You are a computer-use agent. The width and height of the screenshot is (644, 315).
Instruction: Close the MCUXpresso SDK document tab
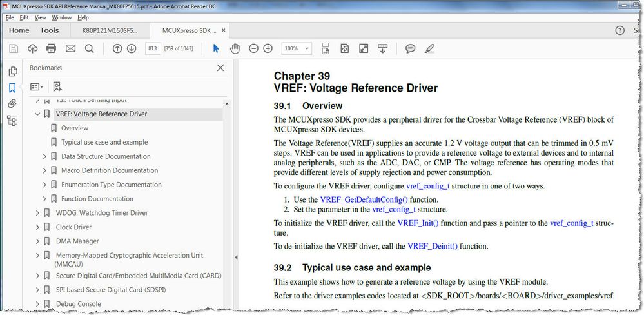pos(224,30)
